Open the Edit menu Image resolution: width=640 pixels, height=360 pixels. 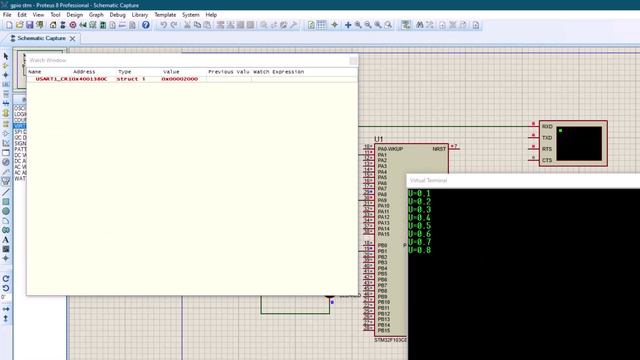point(22,15)
